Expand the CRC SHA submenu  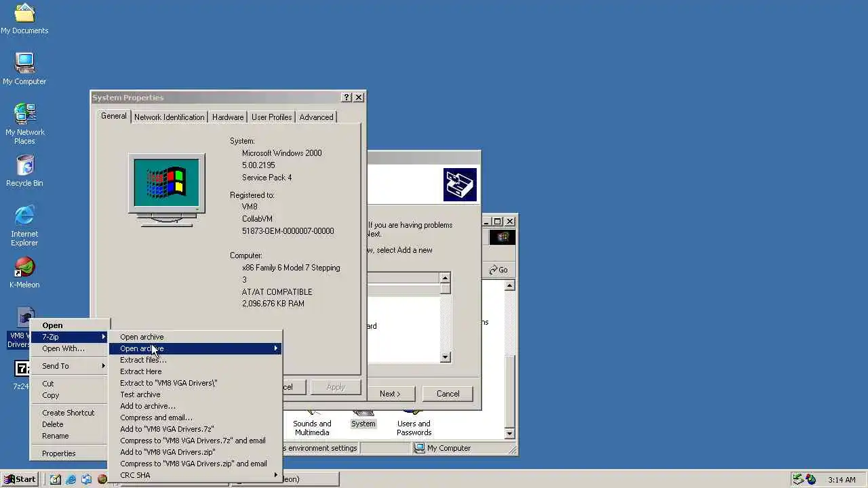pyautogui.click(x=195, y=475)
